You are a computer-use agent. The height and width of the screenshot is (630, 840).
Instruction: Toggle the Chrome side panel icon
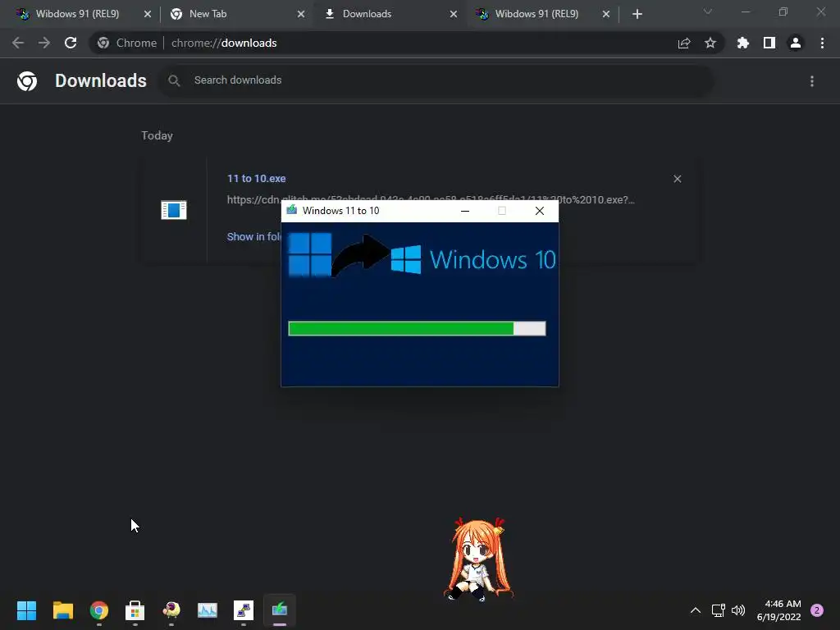click(x=769, y=43)
